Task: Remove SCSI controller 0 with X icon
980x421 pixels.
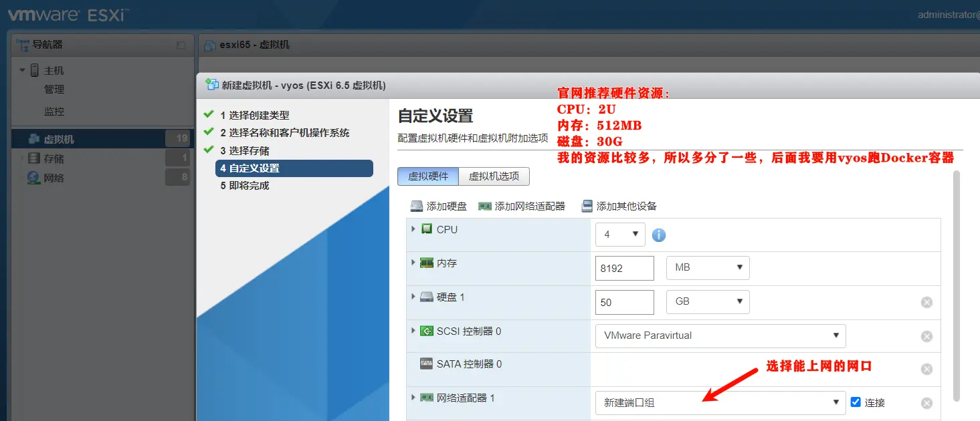Action: 926,336
